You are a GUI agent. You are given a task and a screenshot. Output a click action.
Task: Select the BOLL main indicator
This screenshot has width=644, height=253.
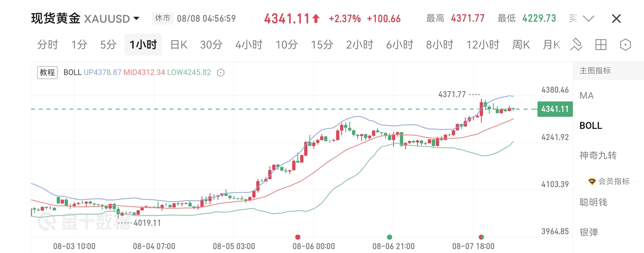(591, 125)
